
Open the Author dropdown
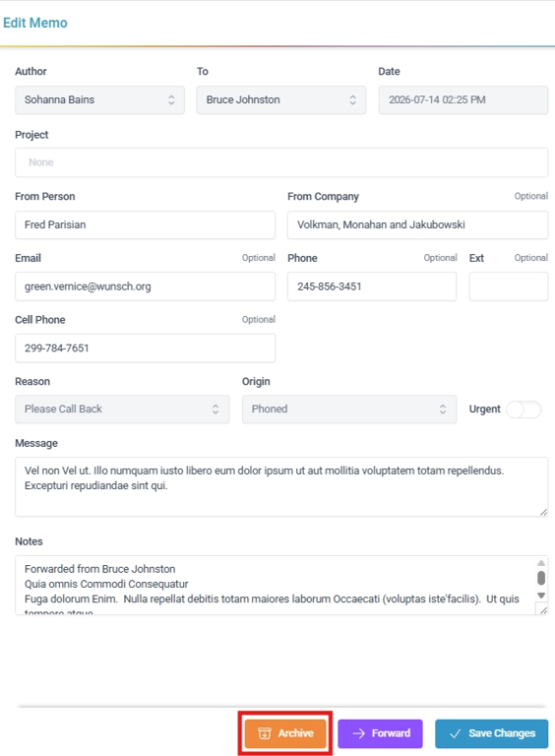99,99
